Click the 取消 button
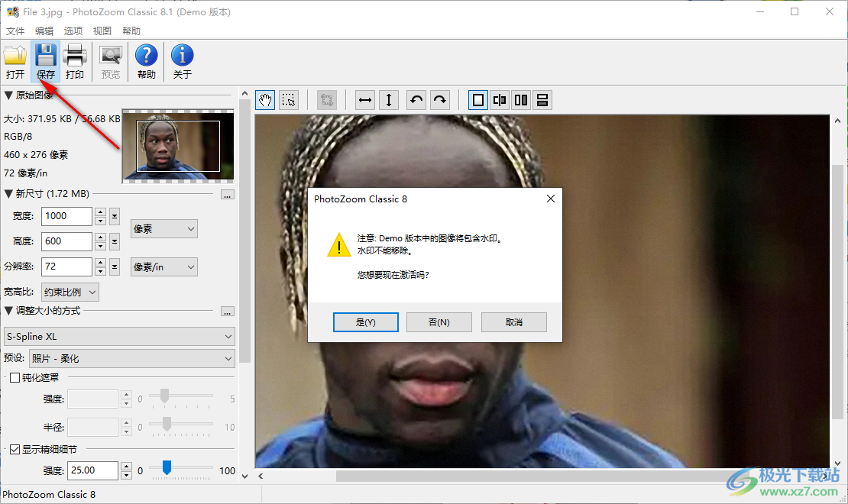This screenshot has width=848, height=504. click(x=514, y=322)
